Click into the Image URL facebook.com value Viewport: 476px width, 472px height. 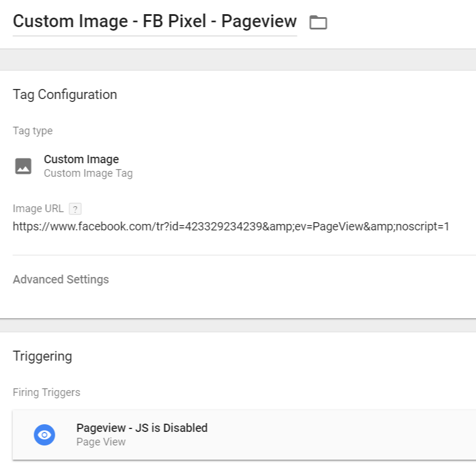[230, 226]
